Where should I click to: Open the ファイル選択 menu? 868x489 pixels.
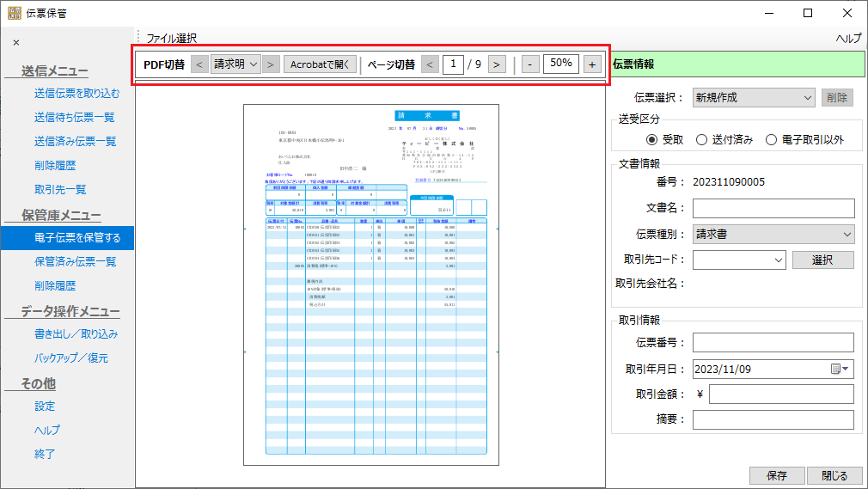(x=171, y=38)
